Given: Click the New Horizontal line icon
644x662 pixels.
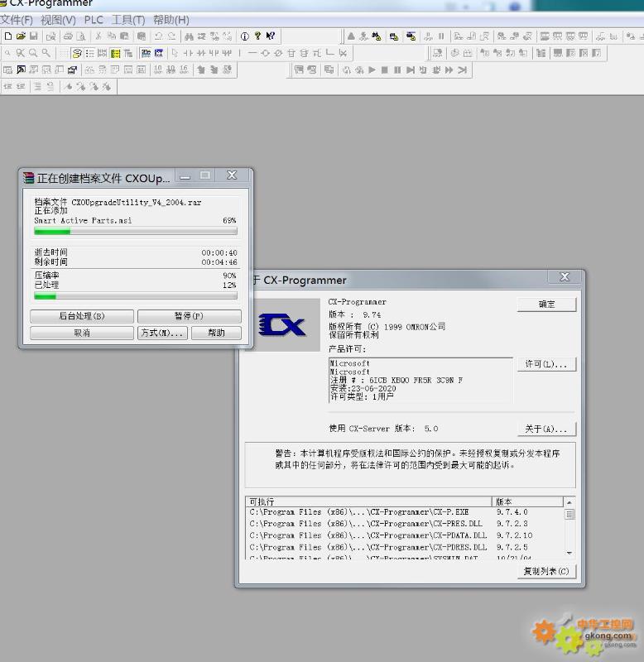Looking at the screenshot, I should [x=252, y=53].
